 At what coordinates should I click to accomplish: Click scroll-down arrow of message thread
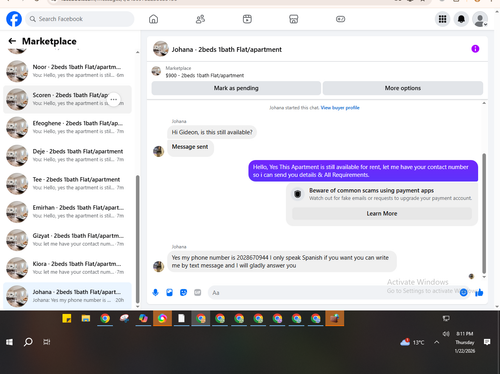[484, 277]
